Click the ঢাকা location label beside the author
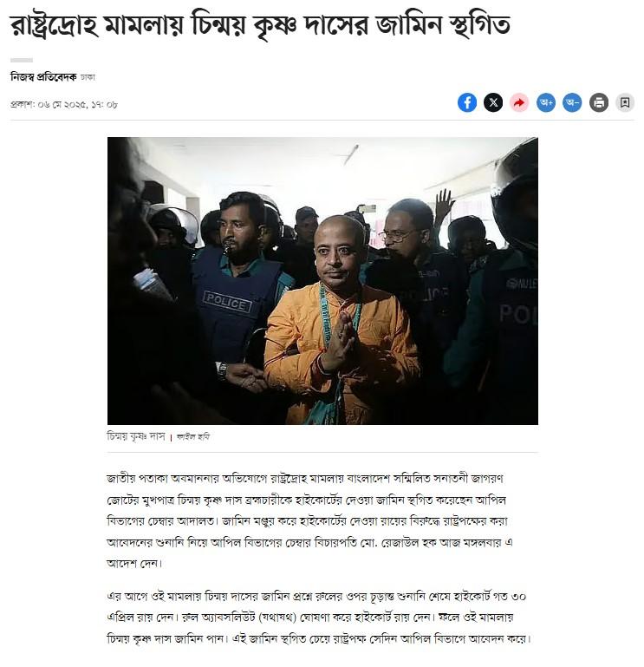 pos(88,77)
